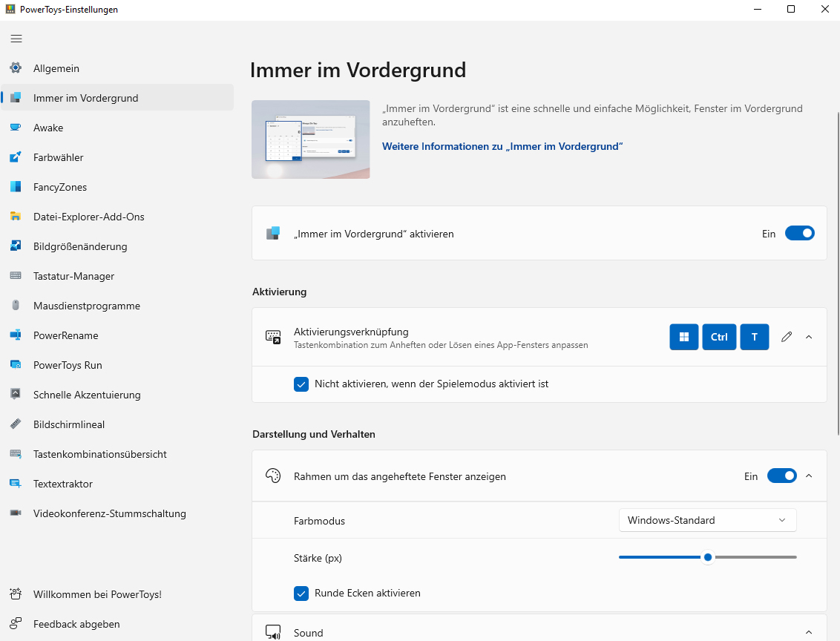The height and width of the screenshot is (641, 840).
Task: Toggle off "Immer im Vordergrund" aktivieren switch
Action: point(799,234)
